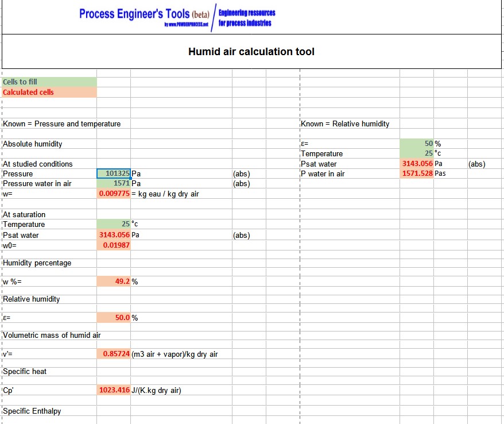Select the calculated w= 0.009775 cell

pyautogui.click(x=115, y=194)
